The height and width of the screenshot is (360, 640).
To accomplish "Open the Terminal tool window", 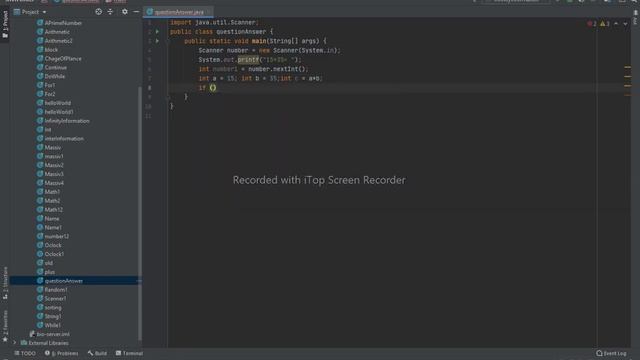I will point(129,353).
